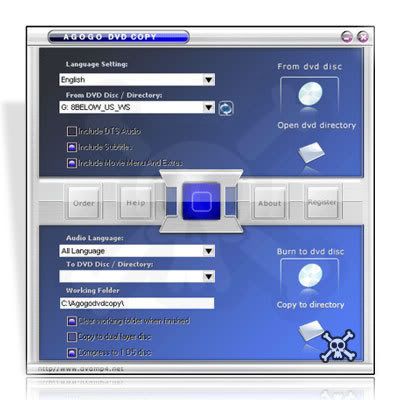Click the From dvd disc icon
The width and height of the screenshot is (400, 400).
click(x=310, y=93)
